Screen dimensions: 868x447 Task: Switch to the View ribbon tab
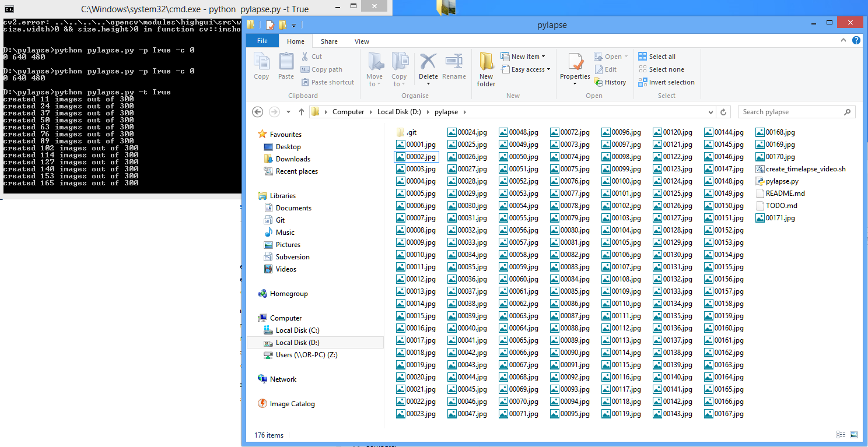pos(362,41)
